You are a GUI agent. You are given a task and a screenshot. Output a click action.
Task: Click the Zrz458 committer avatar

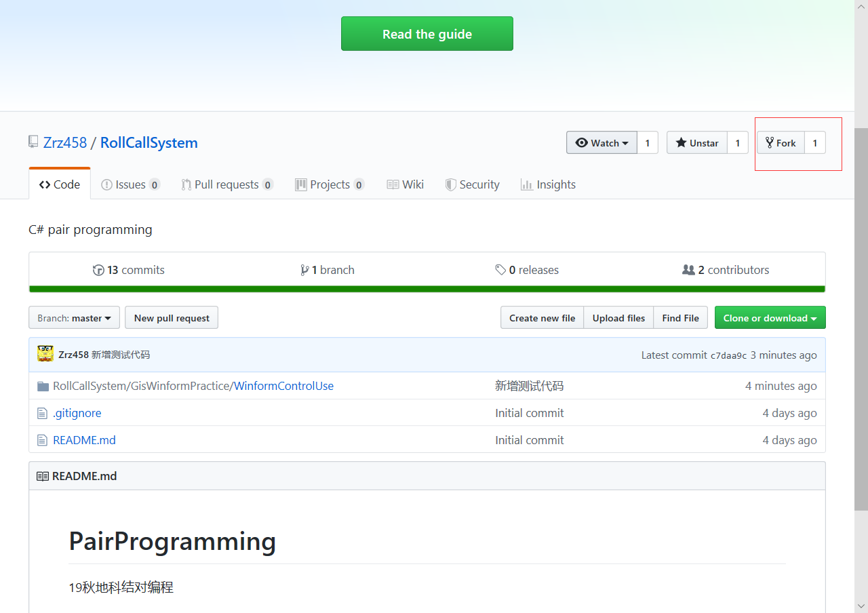[x=45, y=354]
